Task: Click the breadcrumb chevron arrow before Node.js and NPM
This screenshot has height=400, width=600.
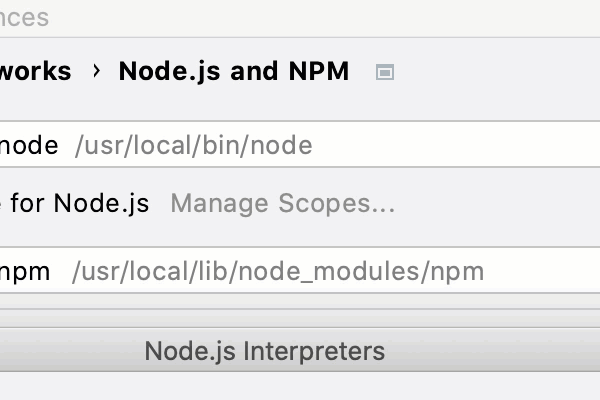Action: [96, 72]
